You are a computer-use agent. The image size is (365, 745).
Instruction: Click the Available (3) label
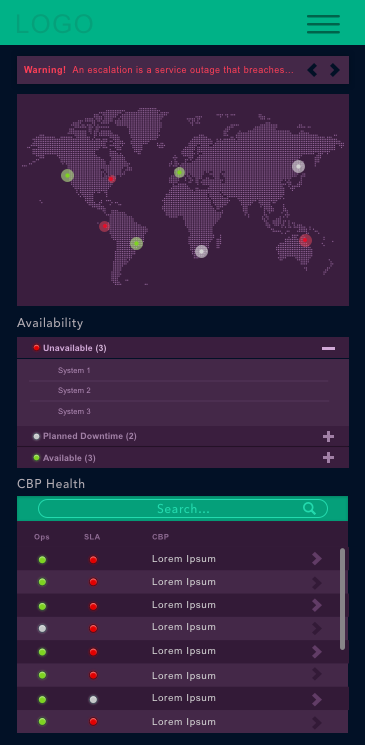69,458
